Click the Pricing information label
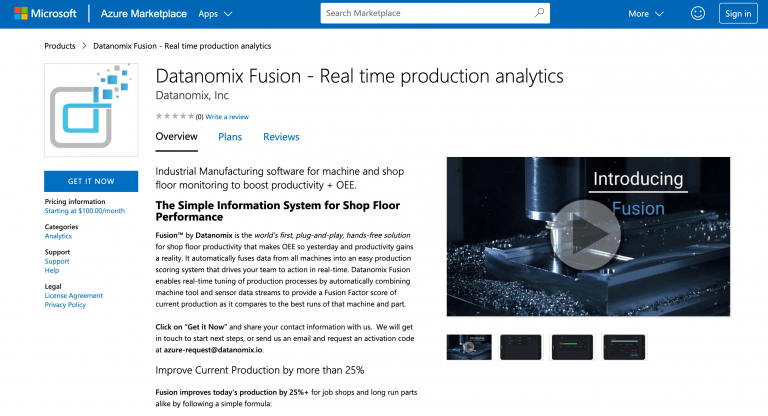 [75, 201]
